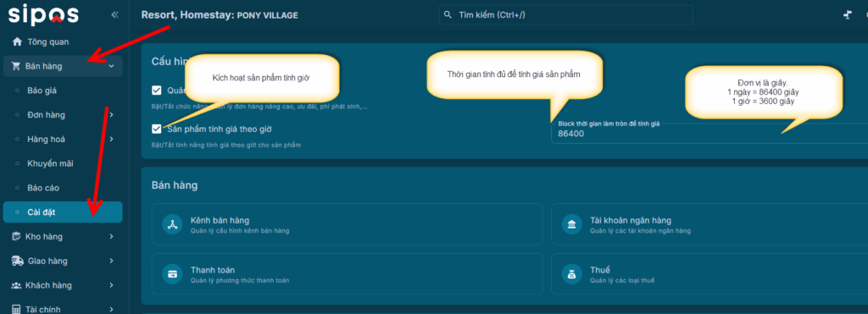Collapse the Bán hàng menu chevron

click(x=111, y=66)
